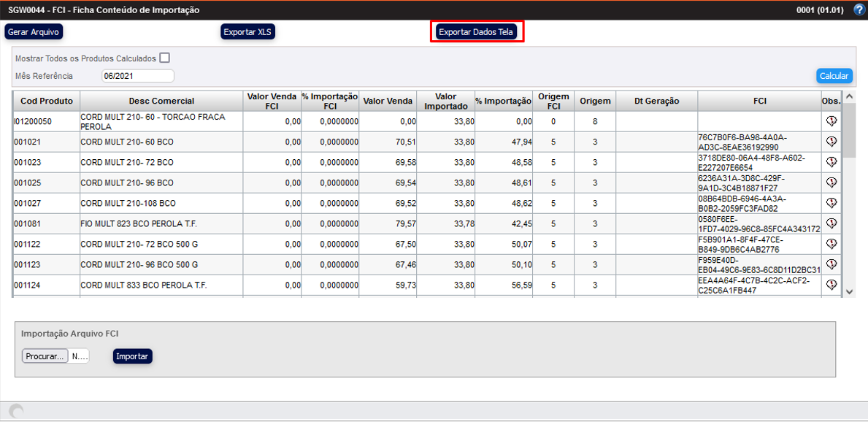Click observation icon for product 001025
This screenshot has width=868, height=422.
click(831, 183)
